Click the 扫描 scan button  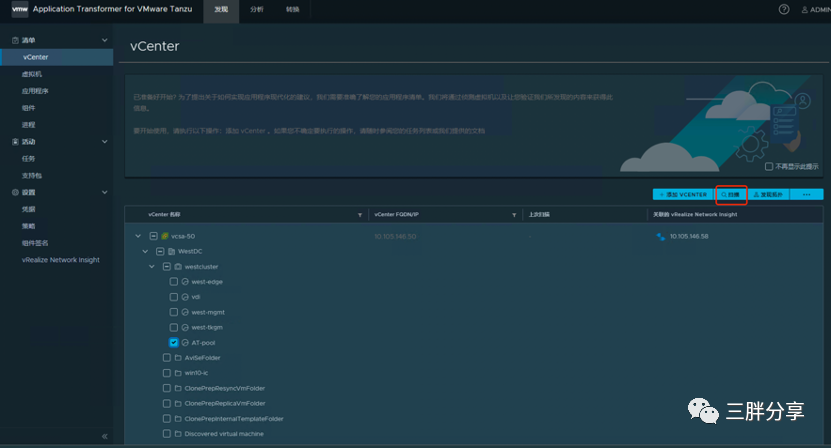(x=731, y=195)
